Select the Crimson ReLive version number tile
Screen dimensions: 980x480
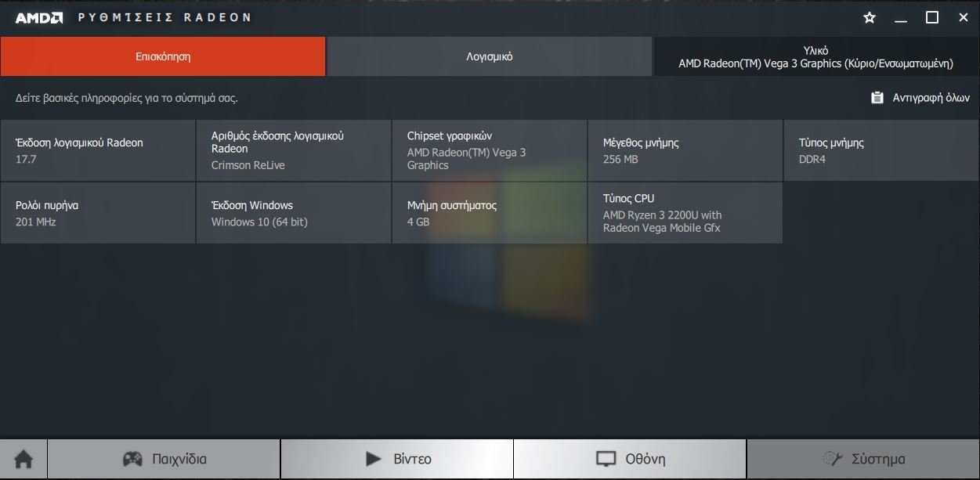[294, 150]
